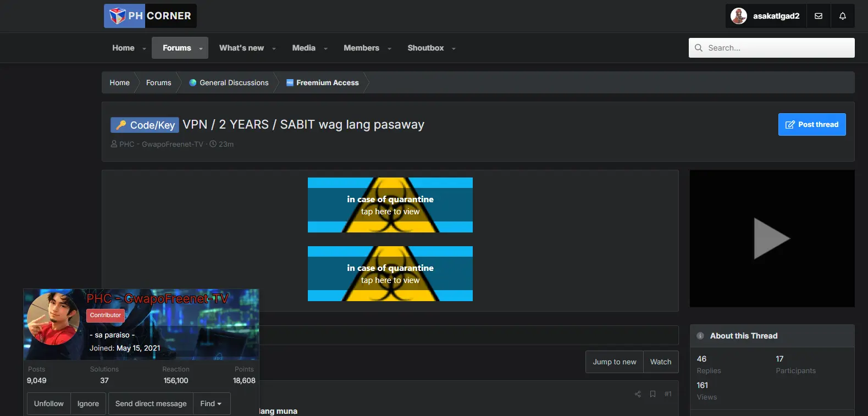Click the Post thread button
The height and width of the screenshot is (416, 868).
[x=812, y=124]
